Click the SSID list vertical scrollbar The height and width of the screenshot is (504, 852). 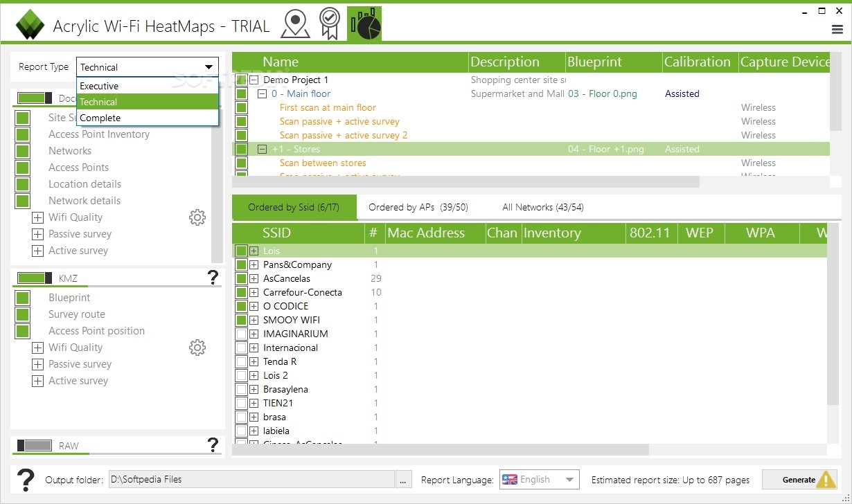point(834,315)
